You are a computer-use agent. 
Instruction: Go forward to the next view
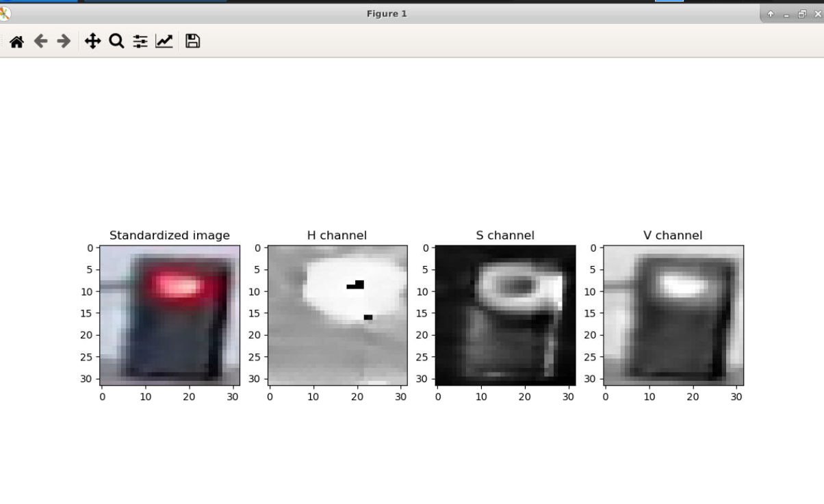[x=64, y=42]
